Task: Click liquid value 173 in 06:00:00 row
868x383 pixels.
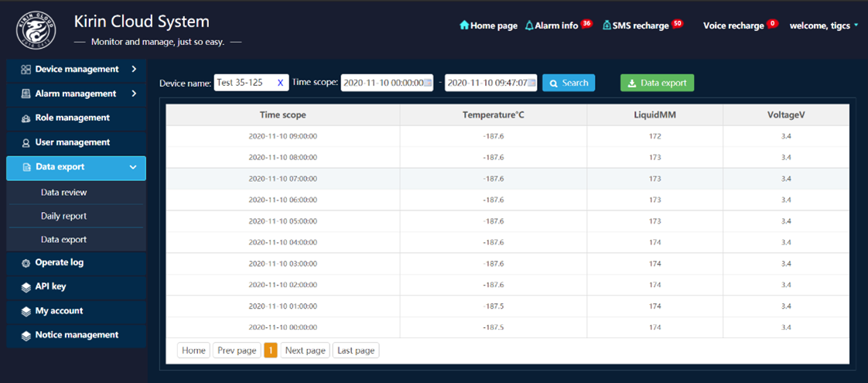Action: coord(655,200)
